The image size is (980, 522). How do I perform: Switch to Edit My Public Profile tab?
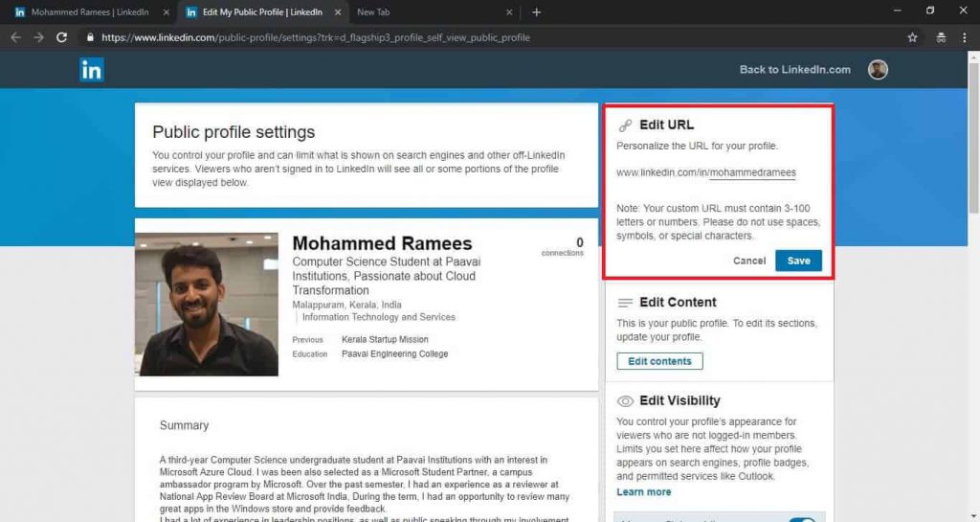[262, 11]
